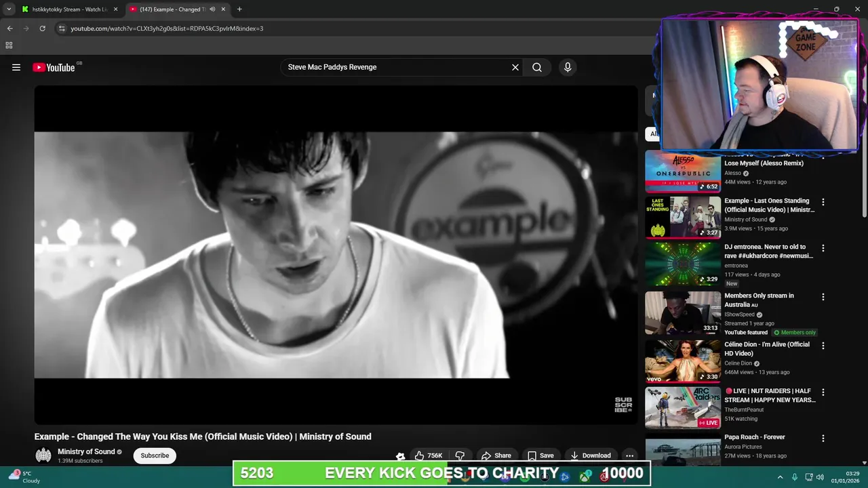Pause the playing video by clicking it
The width and height of the screenshot is (868, 488).
(336, 255)
